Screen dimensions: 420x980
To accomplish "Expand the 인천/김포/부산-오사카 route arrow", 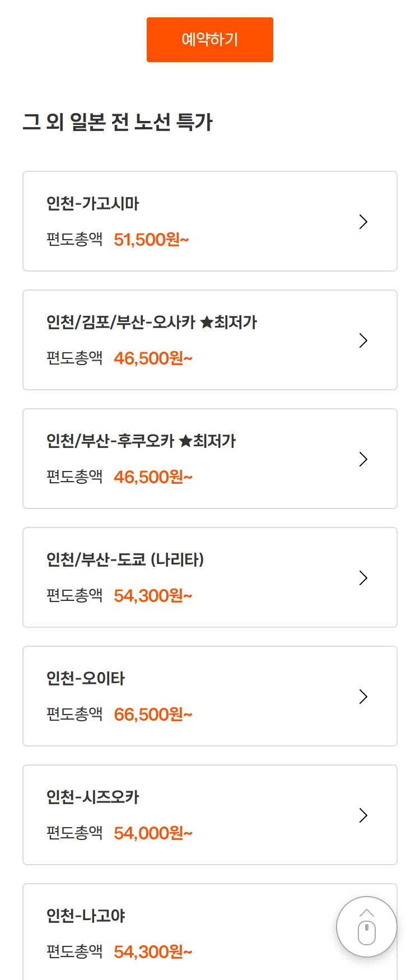I will (x=363, y=340).
